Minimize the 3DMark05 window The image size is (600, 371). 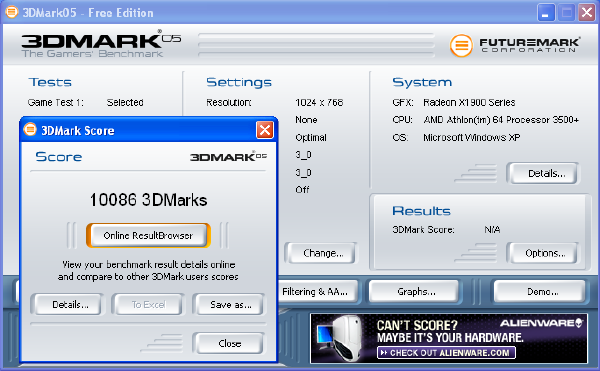point(546,13)
